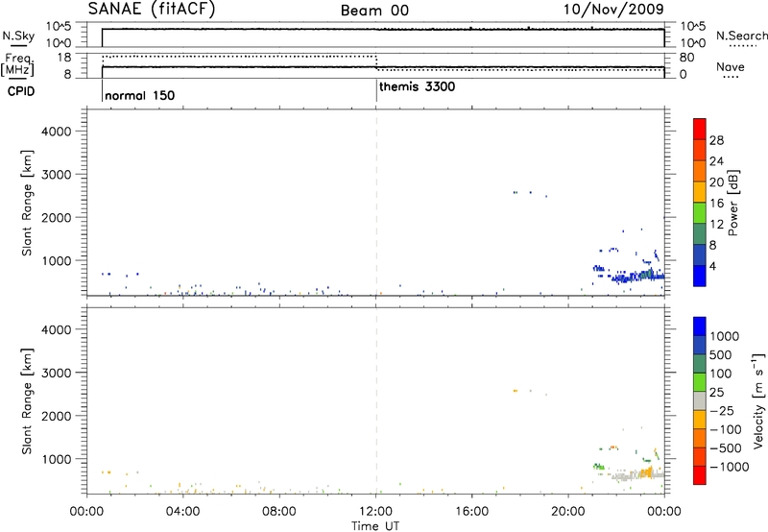This screenshot has height=532, width=768.
Task: Click Slant Range [km] label of power panel
Action: coord(27,203)
